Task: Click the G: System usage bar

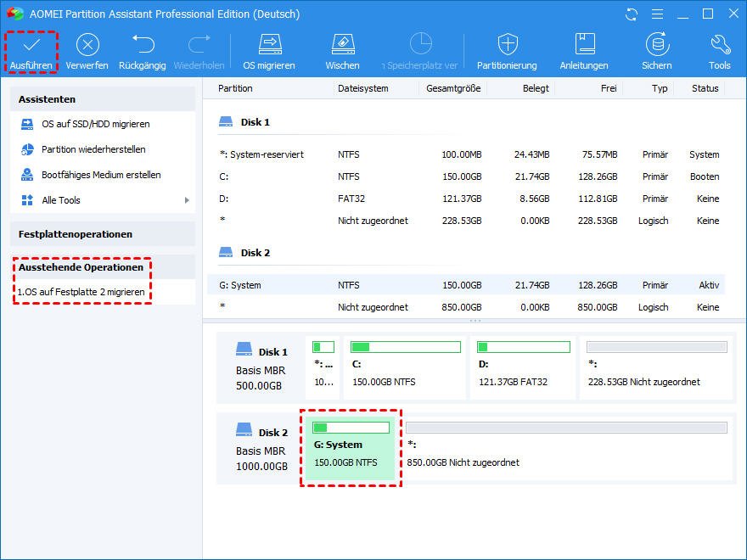Action: pos(351,427)
